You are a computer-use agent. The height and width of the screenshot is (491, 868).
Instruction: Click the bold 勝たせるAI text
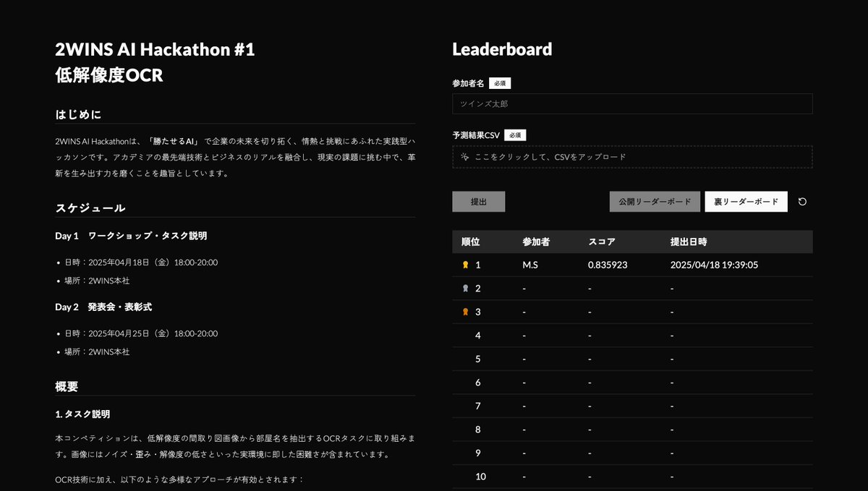click(x=174, y=141)
